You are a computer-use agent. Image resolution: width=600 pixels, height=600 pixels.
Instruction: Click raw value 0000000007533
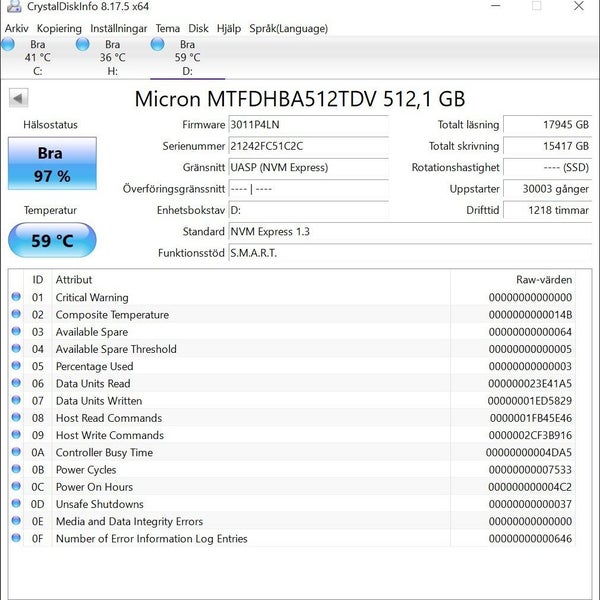pos(530,470)
